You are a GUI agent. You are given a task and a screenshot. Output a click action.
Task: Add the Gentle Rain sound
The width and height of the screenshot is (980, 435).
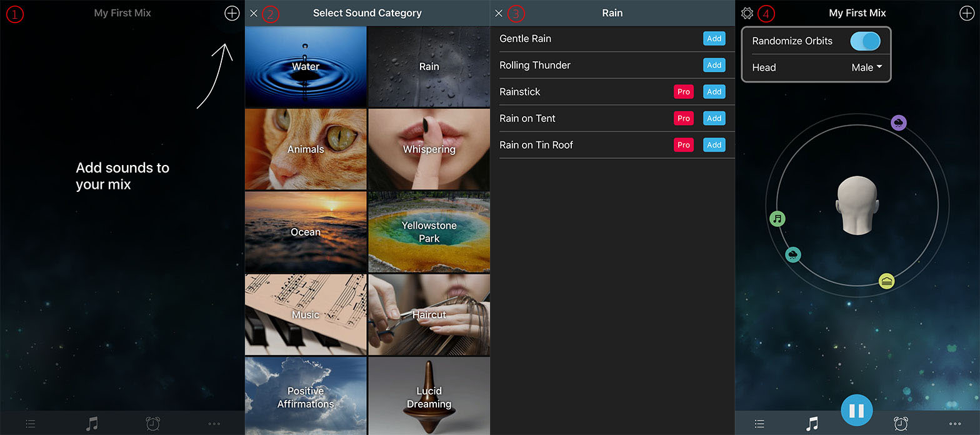click(714, 39)
